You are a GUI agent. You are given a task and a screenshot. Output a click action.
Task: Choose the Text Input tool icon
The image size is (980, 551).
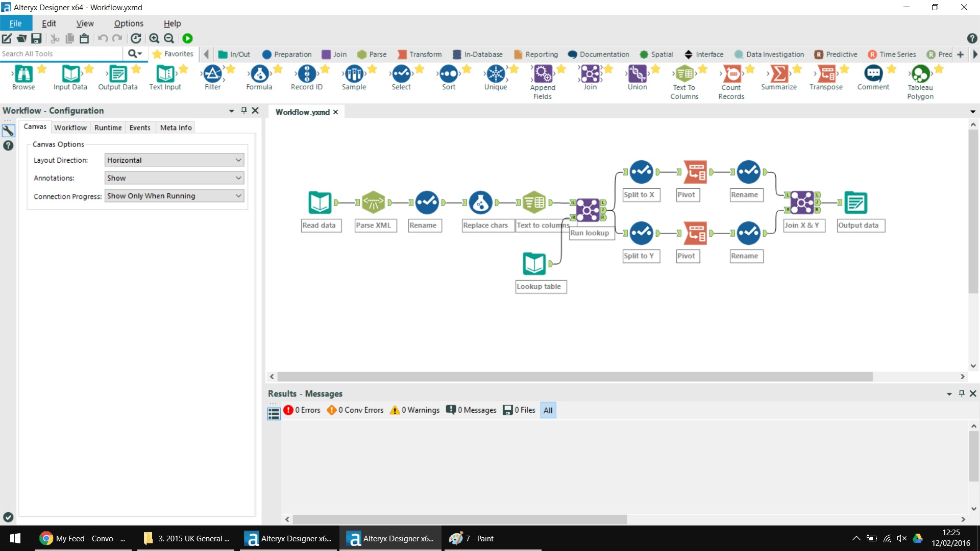coord(165,74)
